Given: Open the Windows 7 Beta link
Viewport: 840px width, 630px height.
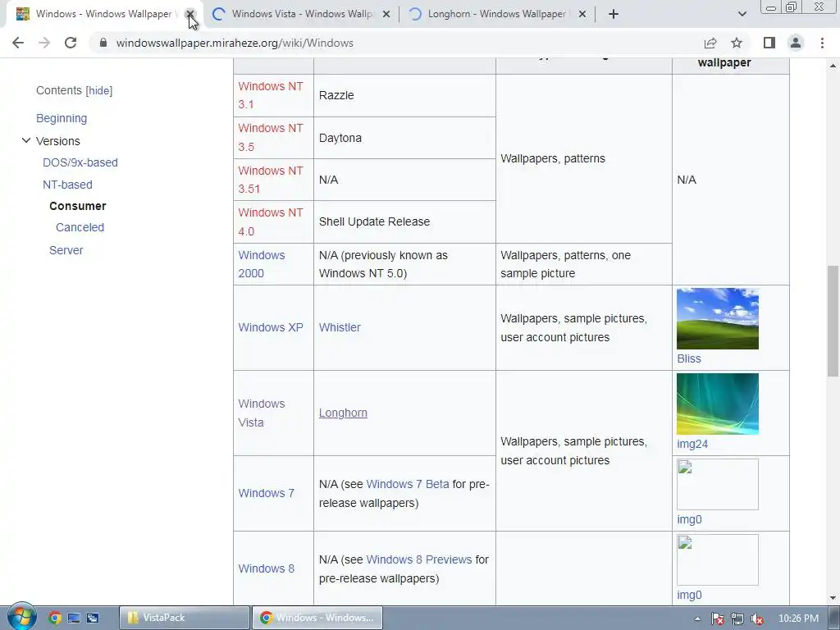Looking at the screenshot, I should point(408,484).
